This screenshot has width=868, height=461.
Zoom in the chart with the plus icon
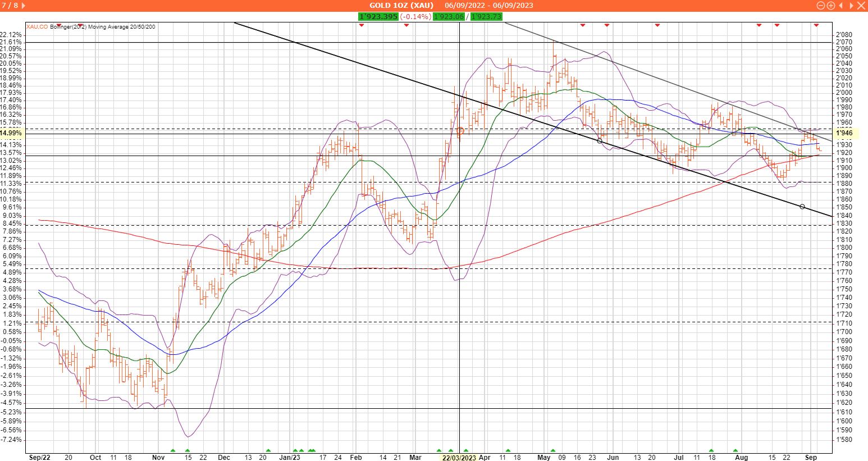click(x=831, y=6)
